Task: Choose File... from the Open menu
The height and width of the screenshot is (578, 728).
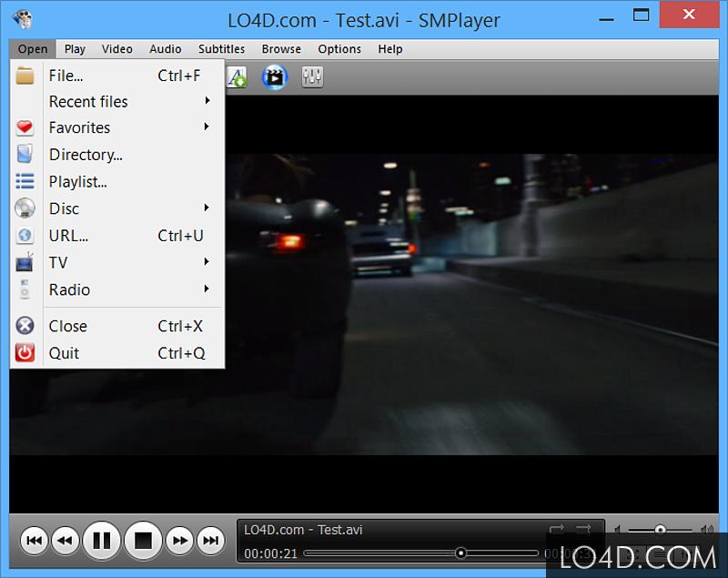Action: pos(66,76)
